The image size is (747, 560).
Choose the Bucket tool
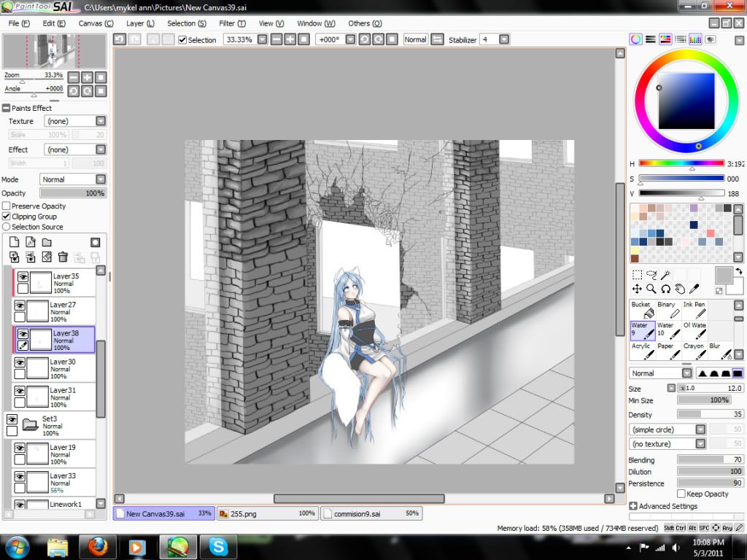pos(643,309)
